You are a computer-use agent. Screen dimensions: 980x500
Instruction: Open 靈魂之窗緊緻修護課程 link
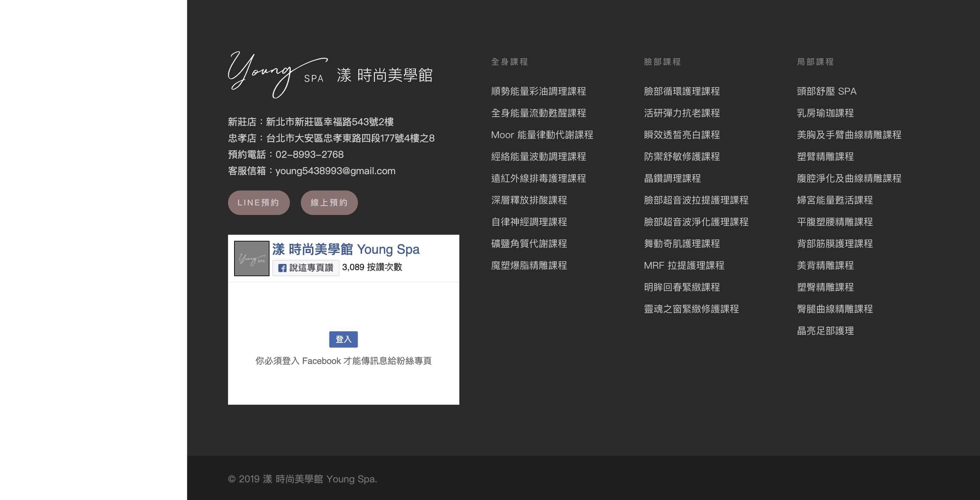point(691,309)
